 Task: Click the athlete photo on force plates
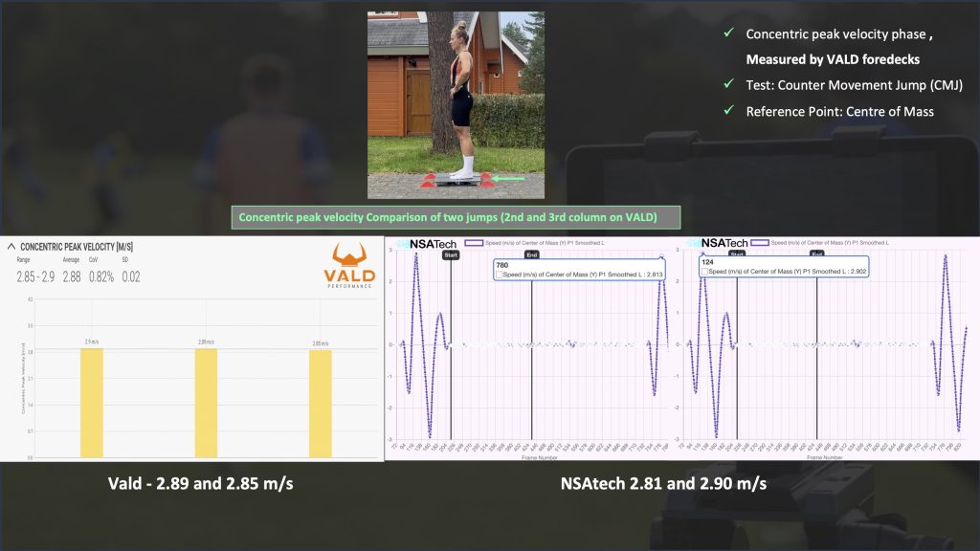456,104
